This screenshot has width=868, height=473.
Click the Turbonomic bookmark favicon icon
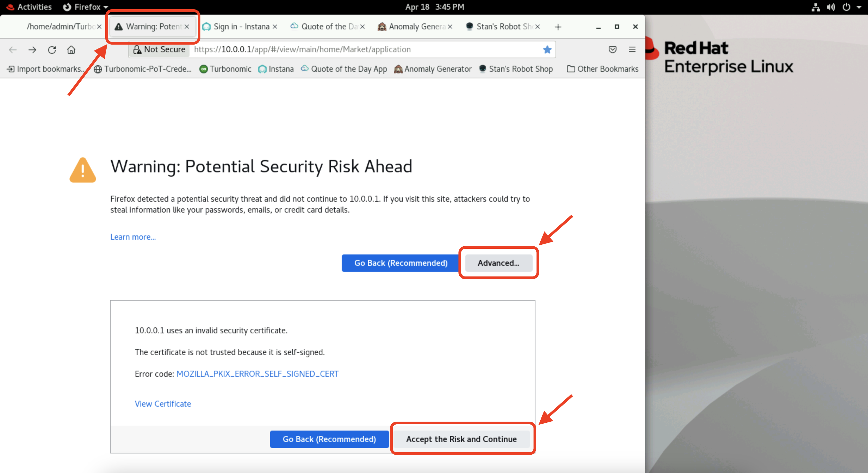(203, 69)
